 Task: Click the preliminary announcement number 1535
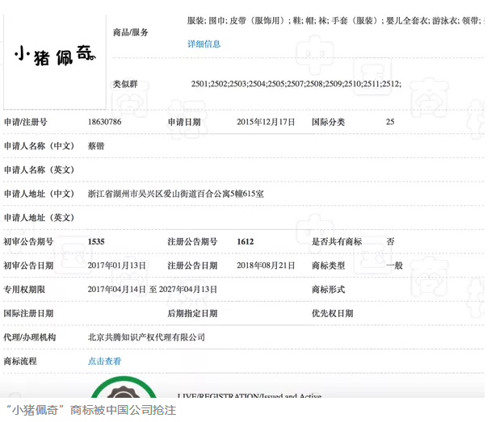(x=96, y=241)
